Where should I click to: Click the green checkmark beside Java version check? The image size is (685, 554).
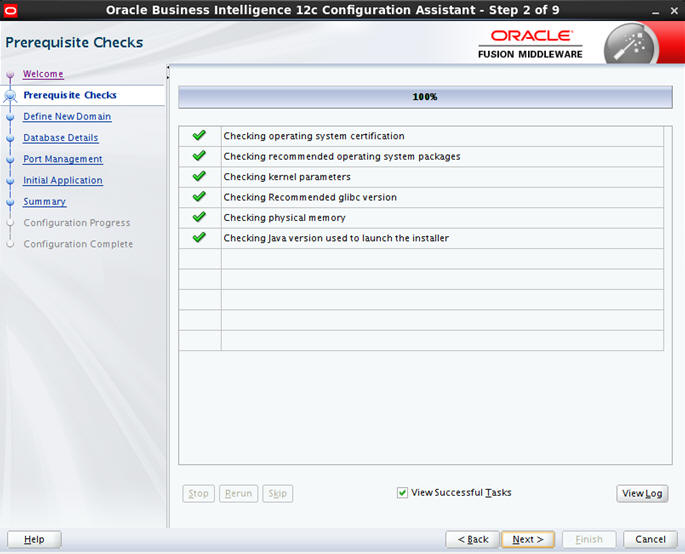[x=199, y=237]
